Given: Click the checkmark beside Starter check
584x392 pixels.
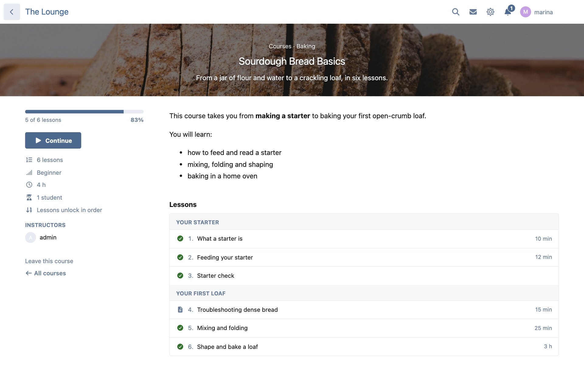Looking at the screenshot, I should coord(180,276).
